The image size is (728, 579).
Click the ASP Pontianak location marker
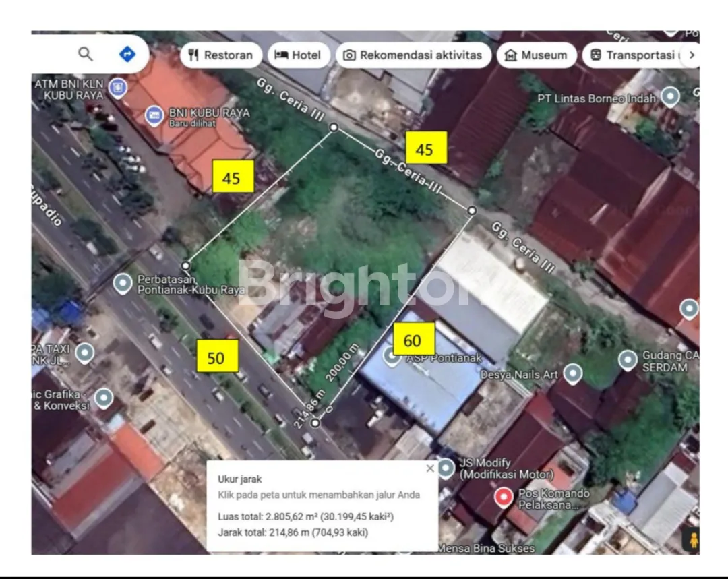[392, 356]
